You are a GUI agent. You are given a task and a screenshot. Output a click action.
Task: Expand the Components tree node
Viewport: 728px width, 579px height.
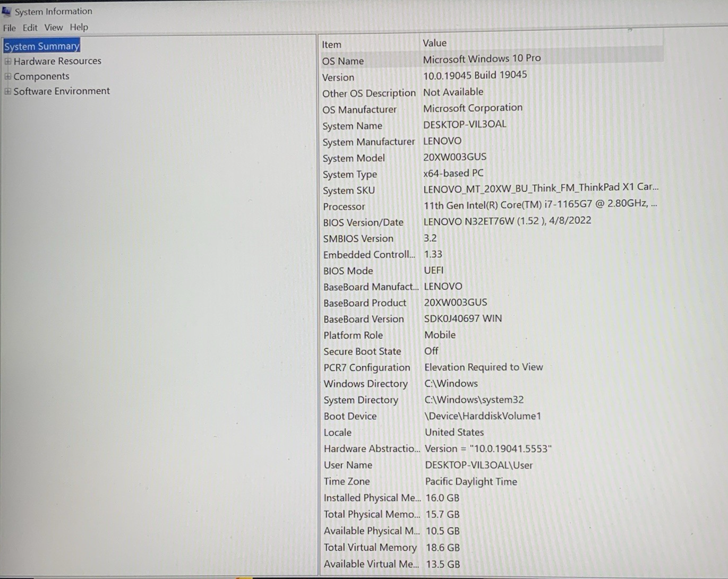(x=7, y=76)
